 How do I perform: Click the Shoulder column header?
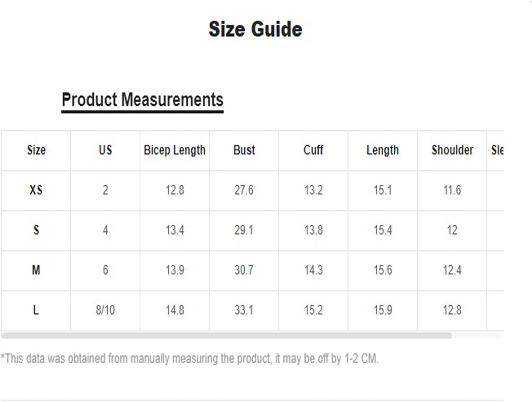(x=452, y=150)
